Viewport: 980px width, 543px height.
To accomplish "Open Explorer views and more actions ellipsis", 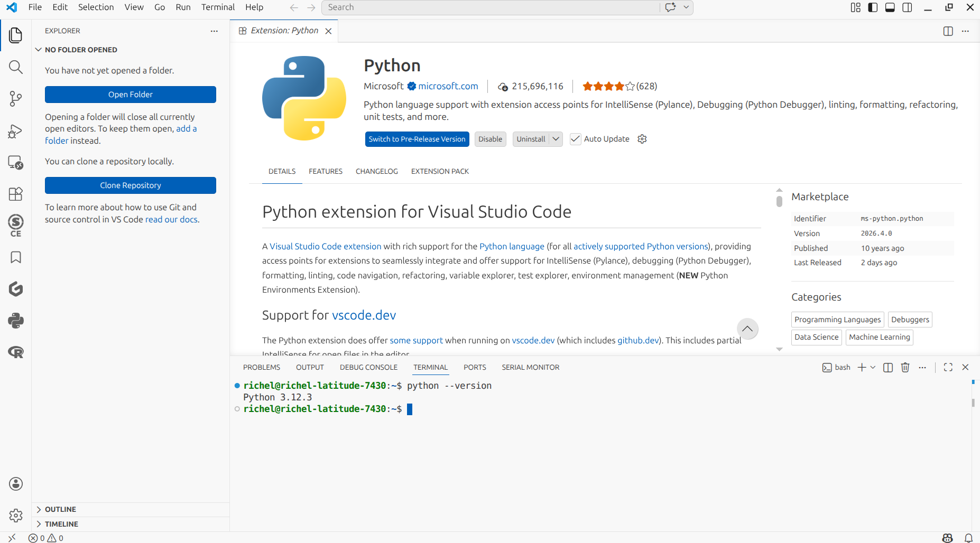I will click(x=214, y=31).
